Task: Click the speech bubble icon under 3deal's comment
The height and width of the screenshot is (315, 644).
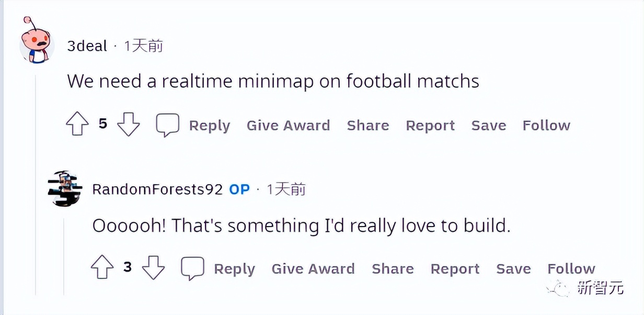Action: point(168,125)
